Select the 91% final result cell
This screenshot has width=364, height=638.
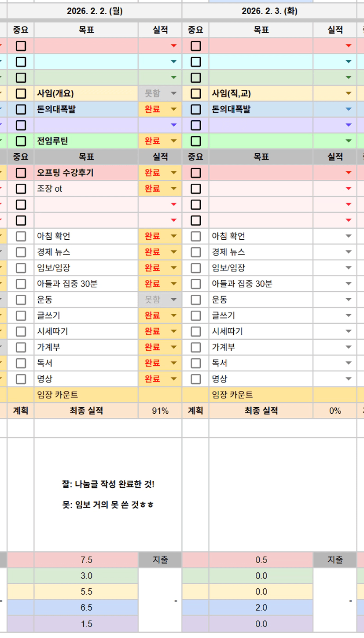(x=160, y=411)
